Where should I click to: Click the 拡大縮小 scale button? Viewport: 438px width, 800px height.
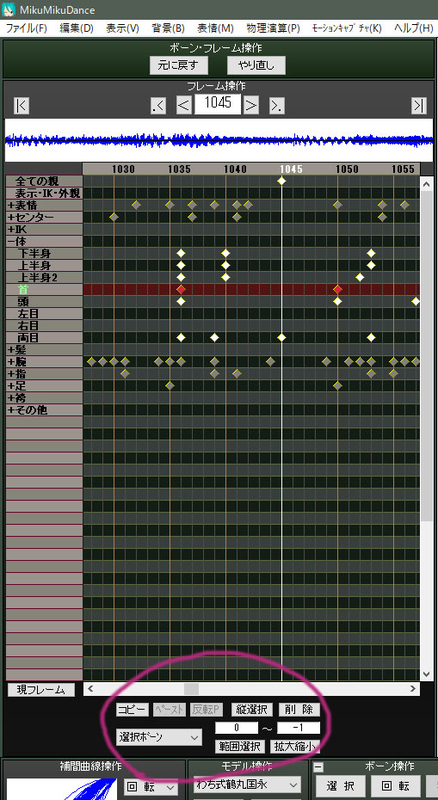tap(295, 746)
